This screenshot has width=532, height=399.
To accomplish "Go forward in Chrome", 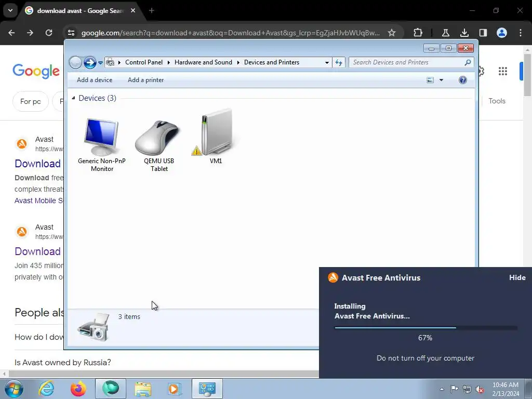I will (x=30, y=33).
